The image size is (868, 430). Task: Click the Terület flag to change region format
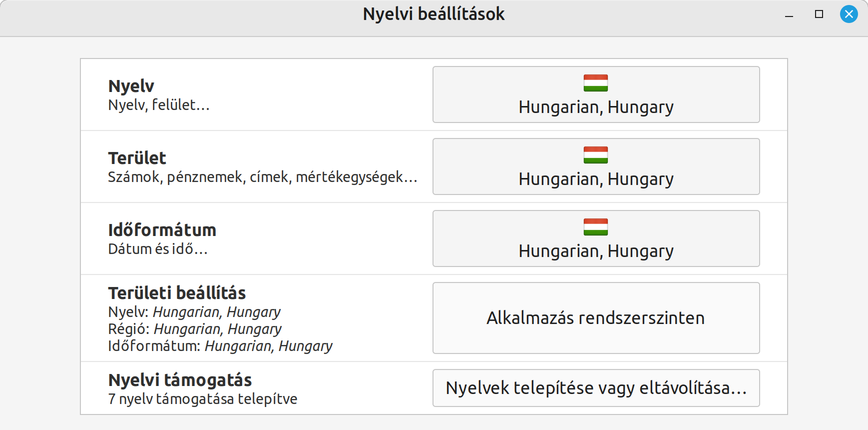click(596, 155)
